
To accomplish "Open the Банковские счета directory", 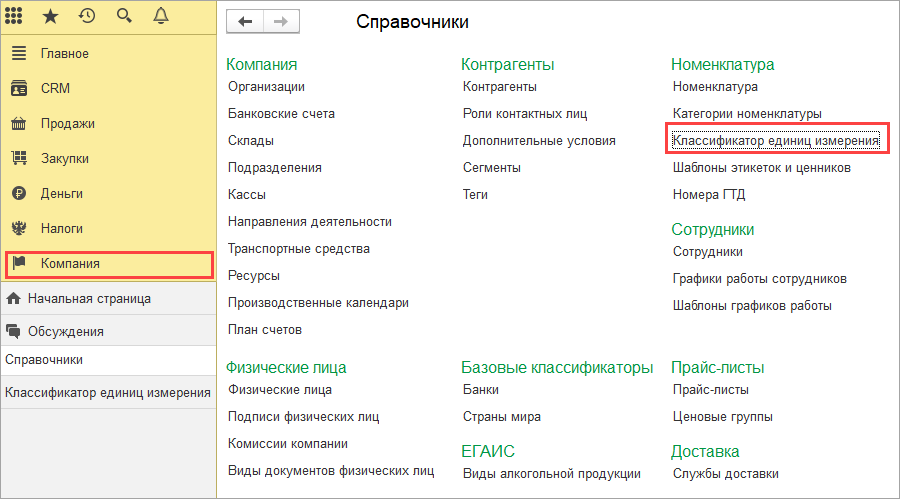I will 281,114.
